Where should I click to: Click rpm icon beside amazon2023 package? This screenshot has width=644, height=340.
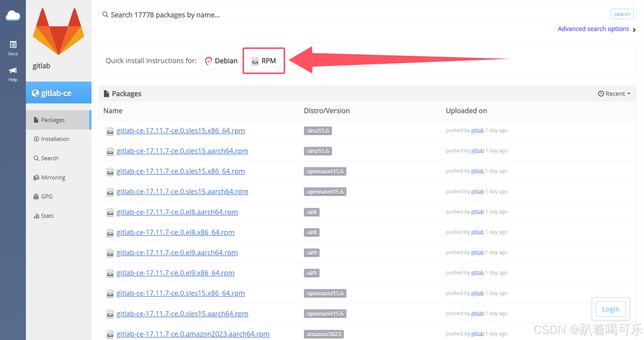110,334
